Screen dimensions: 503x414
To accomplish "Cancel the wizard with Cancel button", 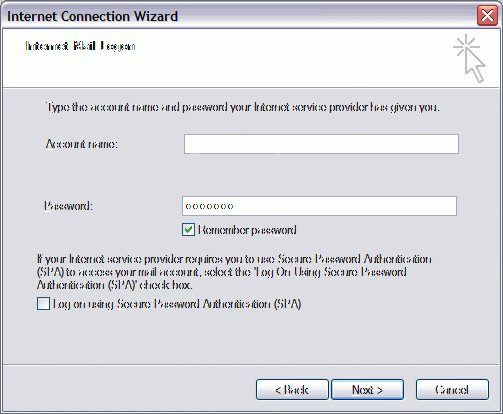I will click(x=452, y=389).
